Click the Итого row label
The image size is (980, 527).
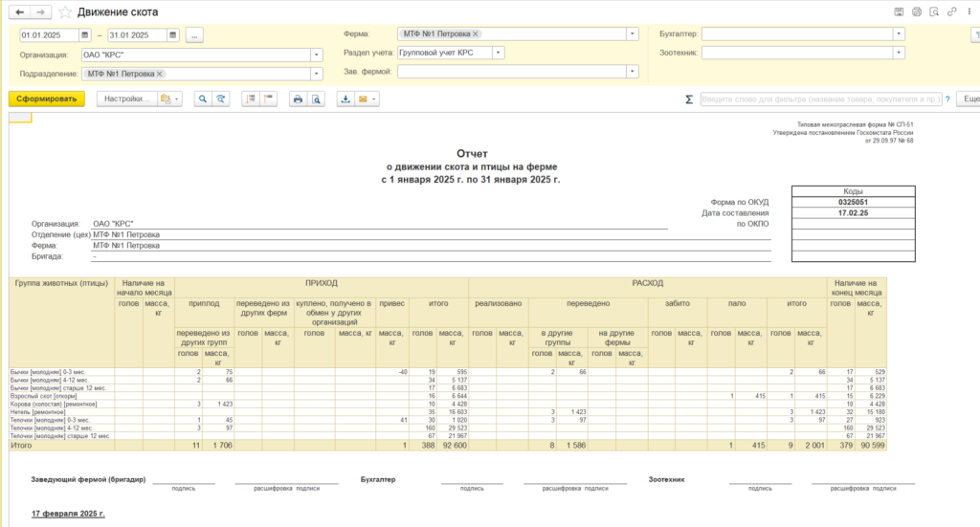point(21,445)
